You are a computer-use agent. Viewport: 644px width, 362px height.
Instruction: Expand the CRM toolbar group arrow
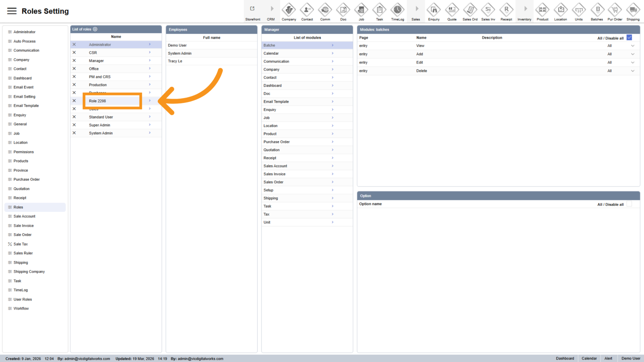[271, 9]
